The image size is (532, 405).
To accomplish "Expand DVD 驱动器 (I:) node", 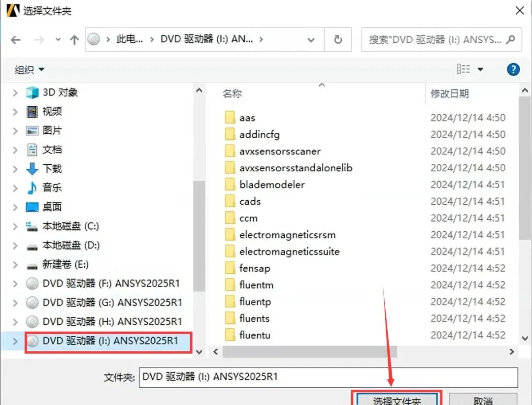I will tap(15, 341).
